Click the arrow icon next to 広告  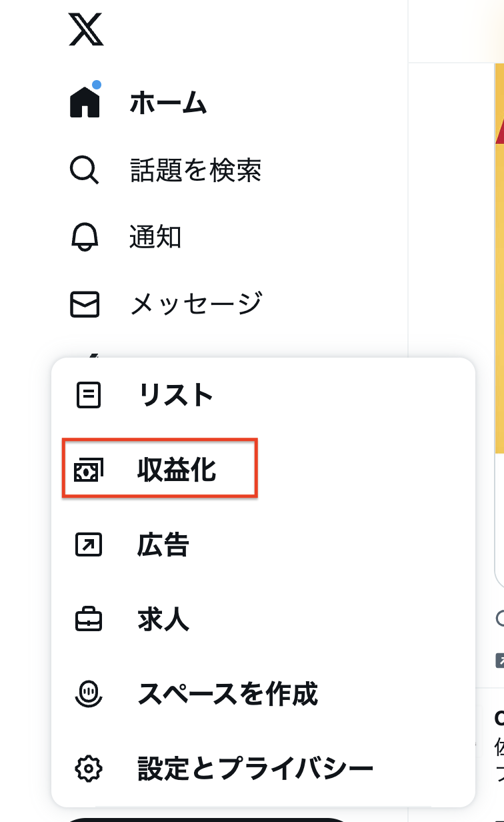coord(87,544)
